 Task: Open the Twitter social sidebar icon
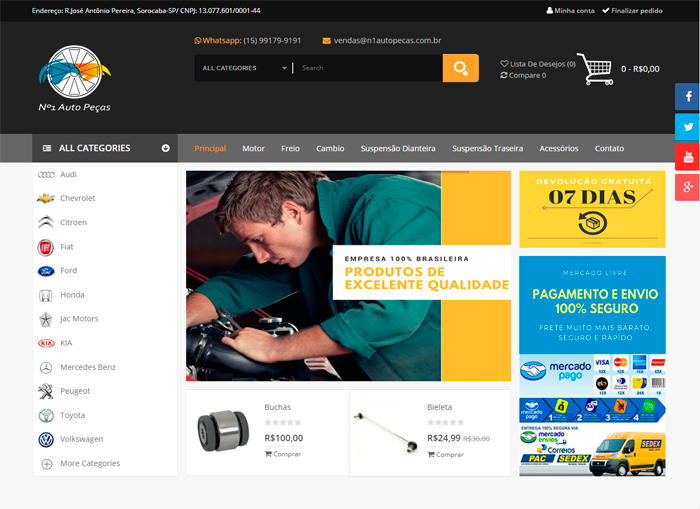click(687, 127)
